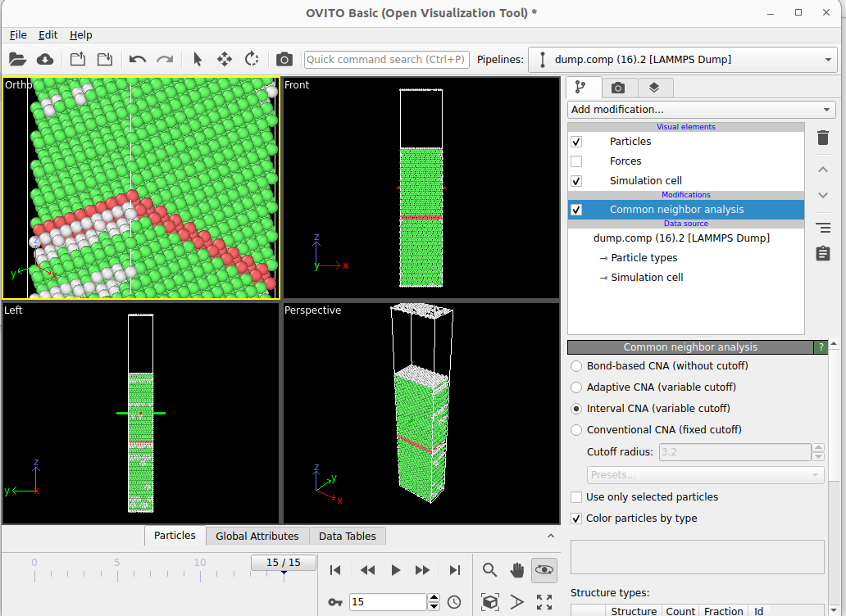This screenshot has width=846, height=616.
Task: Activate the pan hand viewport tool
Action: 517,570
